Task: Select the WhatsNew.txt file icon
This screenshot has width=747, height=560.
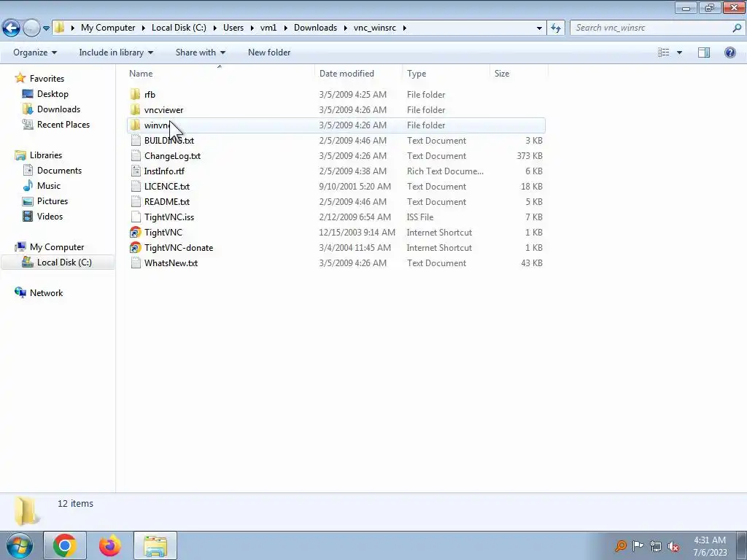Action: tap(136, 262)
